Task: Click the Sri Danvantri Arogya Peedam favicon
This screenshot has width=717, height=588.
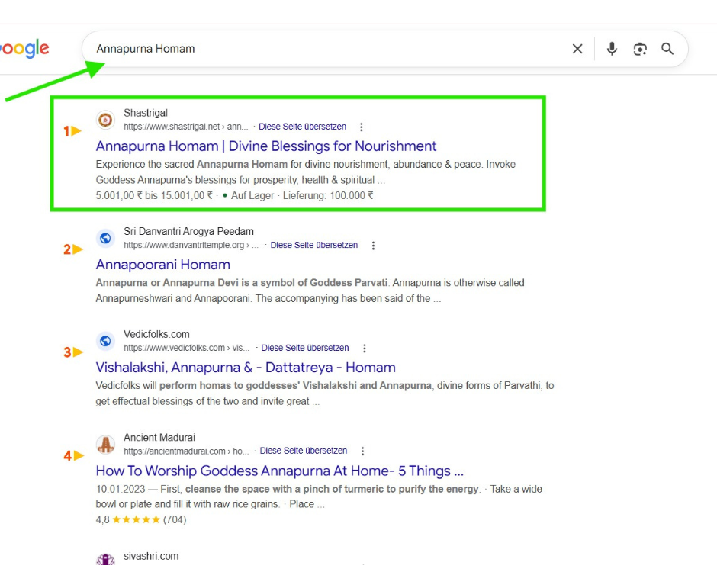Action: tap(105, 238)
